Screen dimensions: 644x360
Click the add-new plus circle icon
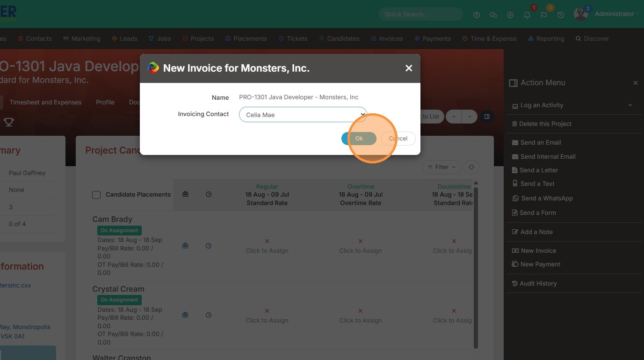pyautogui.click(x=510, y=15)
